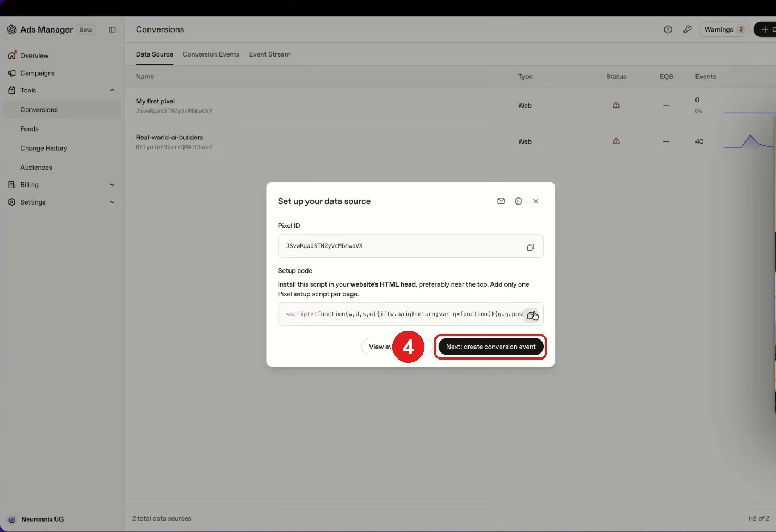Click warning status icon for Real-world-ai-builders
This screenshot has width=776, height=532.
616,141
